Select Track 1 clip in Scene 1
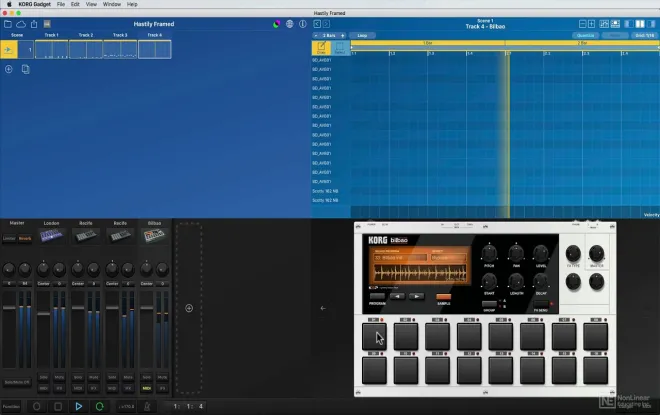 click(x=51, y=49)
